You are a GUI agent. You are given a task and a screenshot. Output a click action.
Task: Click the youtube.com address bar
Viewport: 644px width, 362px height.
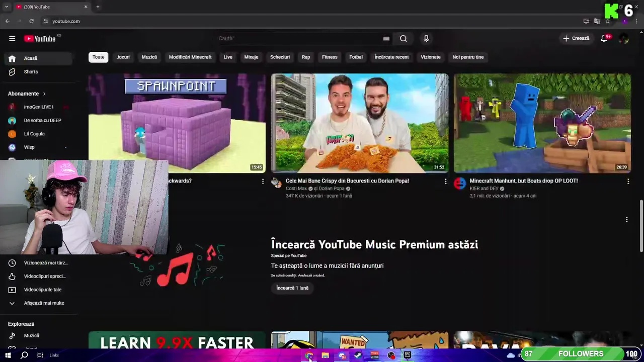(x=312, y=21)
